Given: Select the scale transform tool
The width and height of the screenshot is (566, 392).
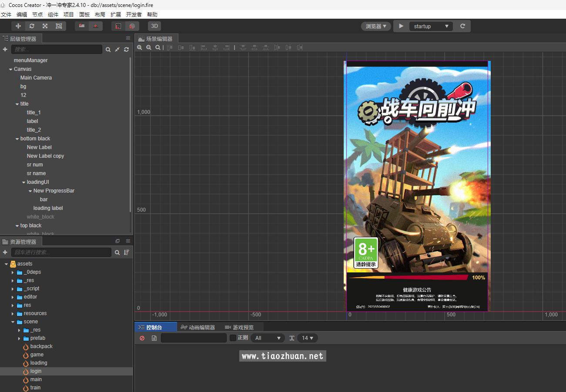Looking at the screenshot, I should (45, 26).
